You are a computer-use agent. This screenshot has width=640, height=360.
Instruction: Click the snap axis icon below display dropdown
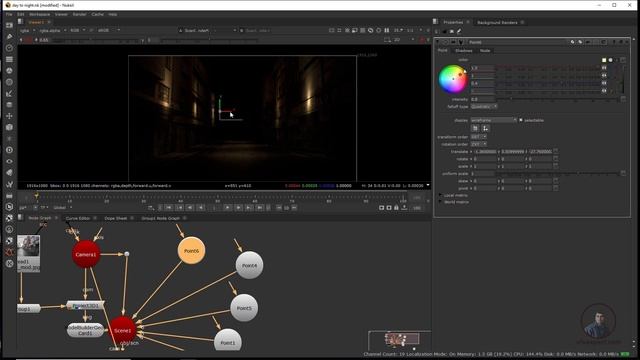[x=485, y=129]
